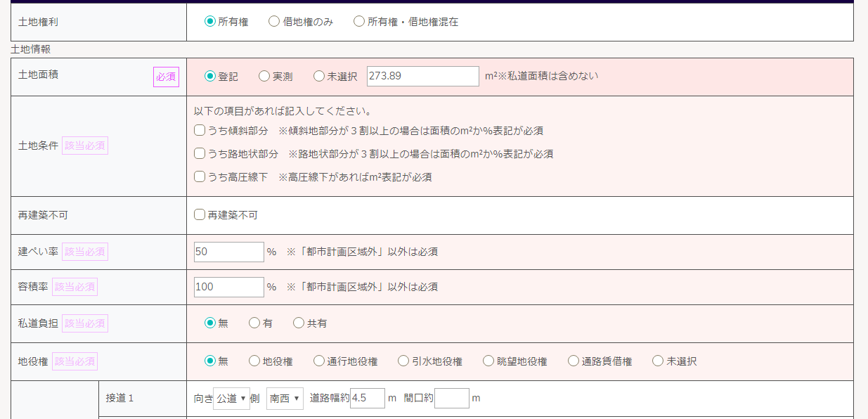Check the うち傾斜部分 checkbox
This screenshot has width=868, height=419.
click(200, 131)
